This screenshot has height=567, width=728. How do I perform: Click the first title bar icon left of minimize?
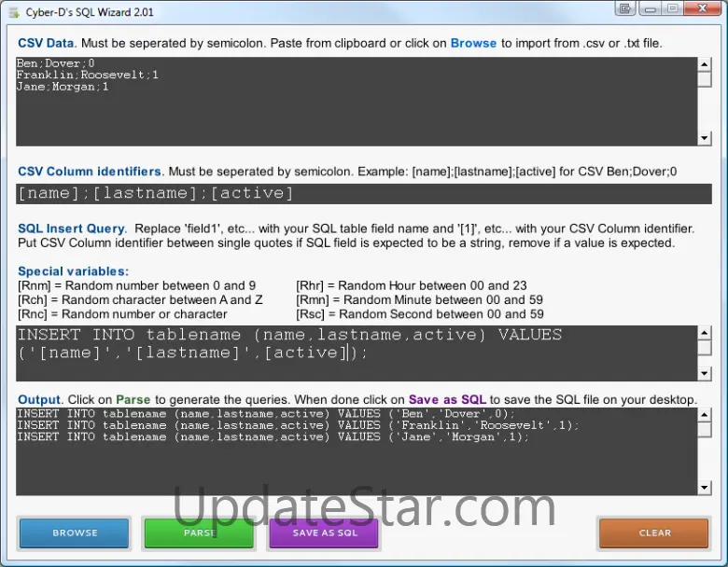(x=626, y=8)
